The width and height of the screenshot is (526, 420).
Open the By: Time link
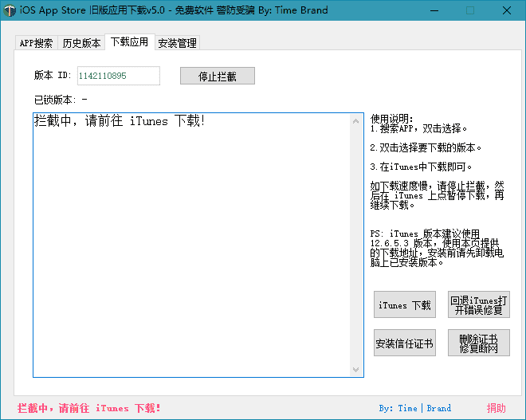pos(398,408)
